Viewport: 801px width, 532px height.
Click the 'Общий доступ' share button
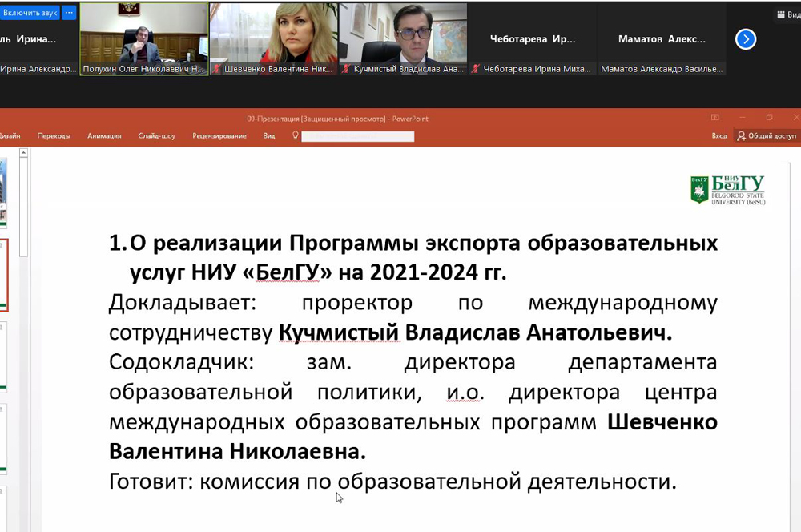(x=767, y=136)
